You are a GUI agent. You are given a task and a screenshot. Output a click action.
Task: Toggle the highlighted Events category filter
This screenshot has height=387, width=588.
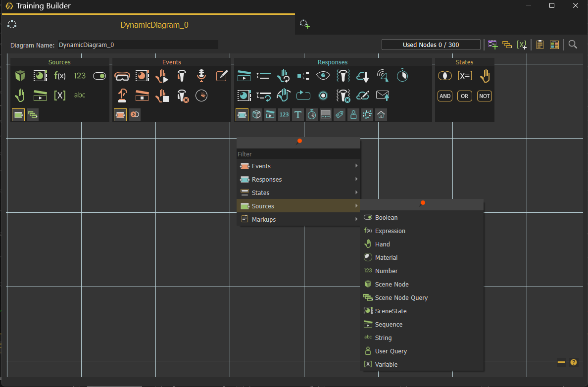[x=120, y=115]
